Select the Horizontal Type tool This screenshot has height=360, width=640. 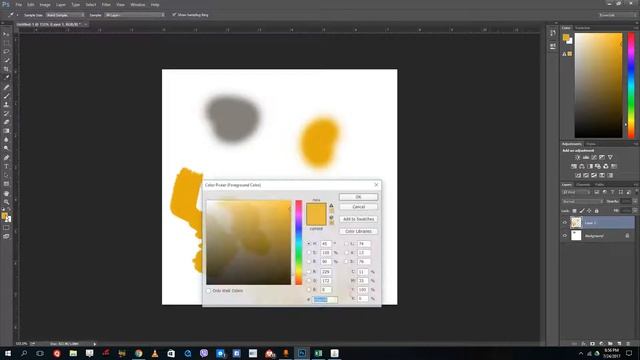click(x=6, y=166)
